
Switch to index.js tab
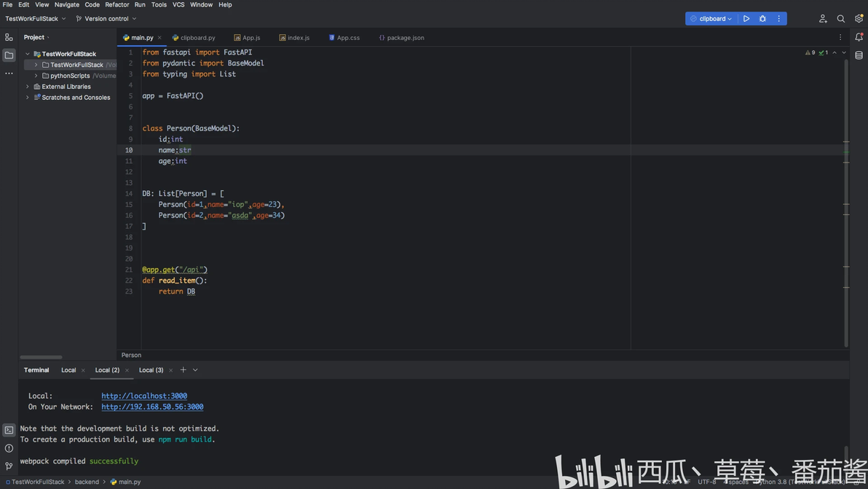[294, 38]
